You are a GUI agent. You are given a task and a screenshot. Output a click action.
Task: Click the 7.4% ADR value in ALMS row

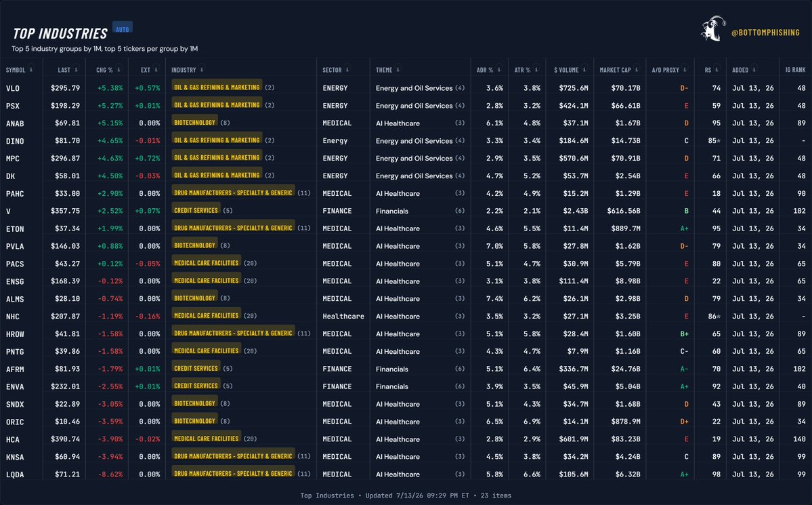tap(494, 299)
